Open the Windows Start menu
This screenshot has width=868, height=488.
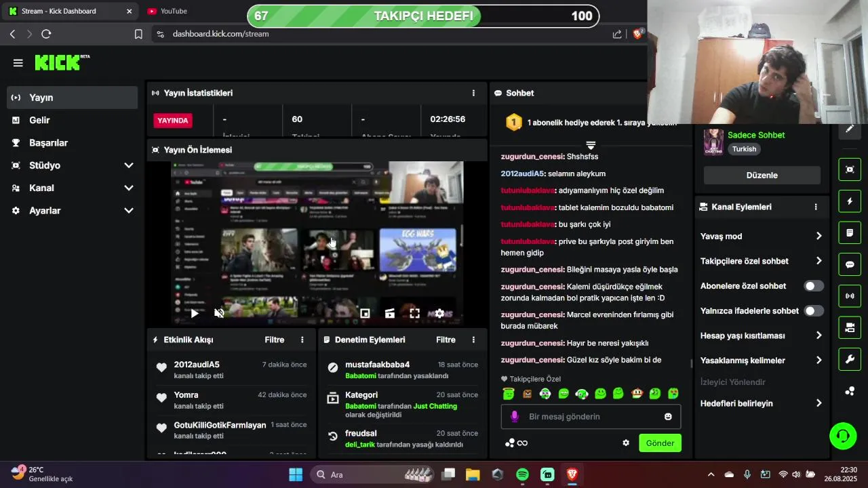[296, 474]
